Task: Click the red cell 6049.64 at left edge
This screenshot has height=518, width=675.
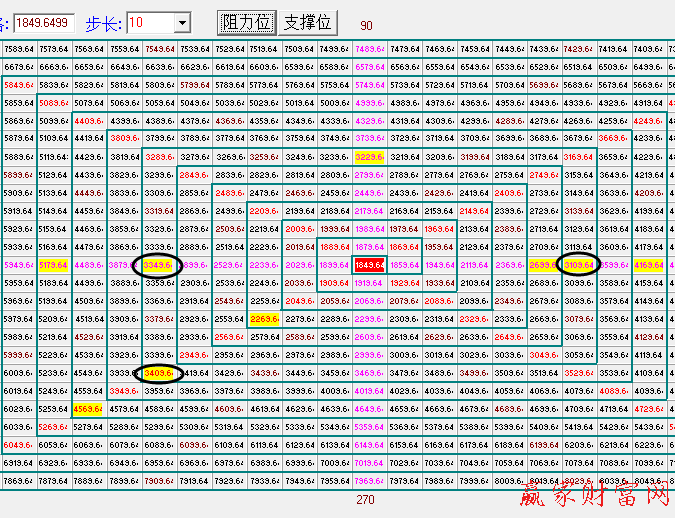Action: (19, 445)
